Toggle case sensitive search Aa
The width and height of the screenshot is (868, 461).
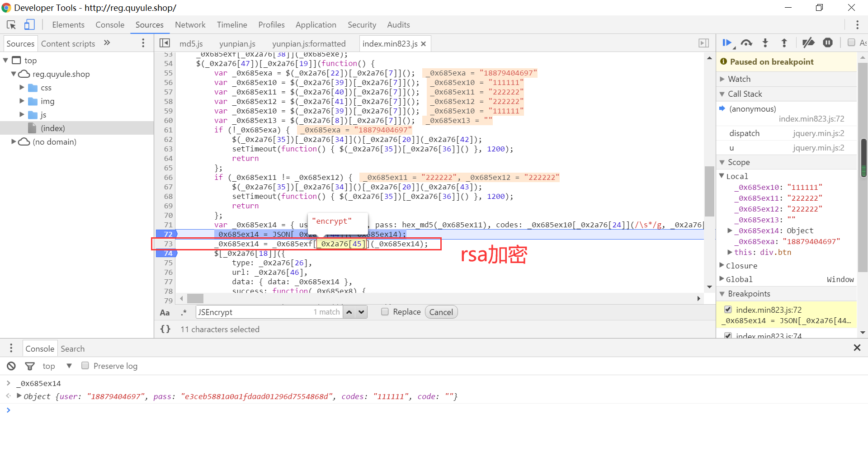[165, 312]
